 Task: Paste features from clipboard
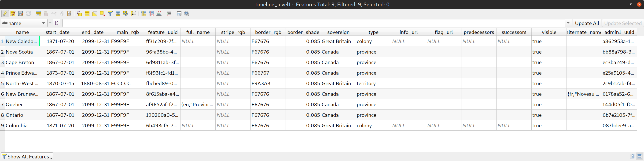(69, 14)
